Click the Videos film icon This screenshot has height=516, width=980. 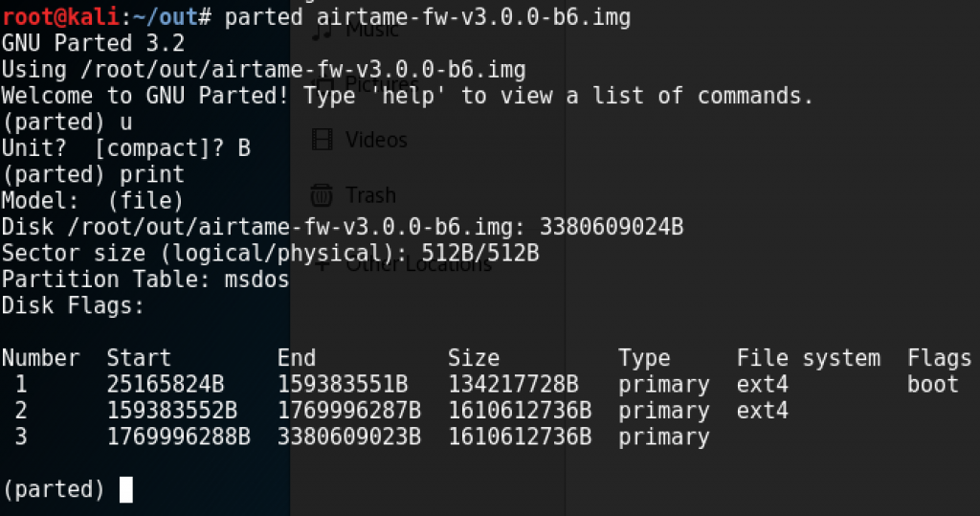pos(322,140)
